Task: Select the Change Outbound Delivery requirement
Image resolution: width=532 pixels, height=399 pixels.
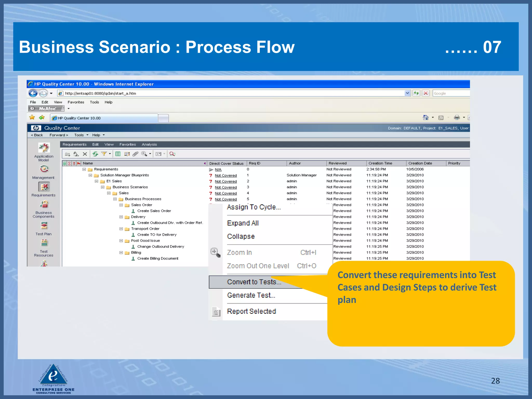Action: (161, 247)
